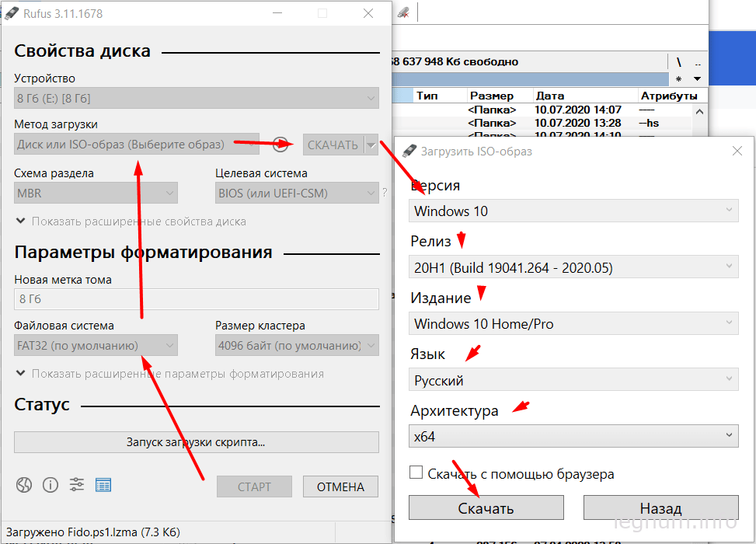The height and width of the screenshot is (544, 756).
Task: Show the Rufus log icon
Action: pos(103,485)
